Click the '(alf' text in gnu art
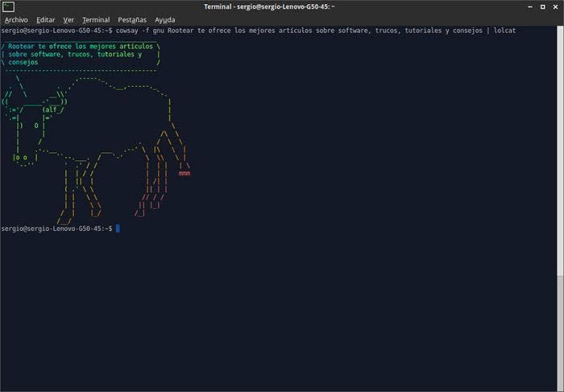 49,110
